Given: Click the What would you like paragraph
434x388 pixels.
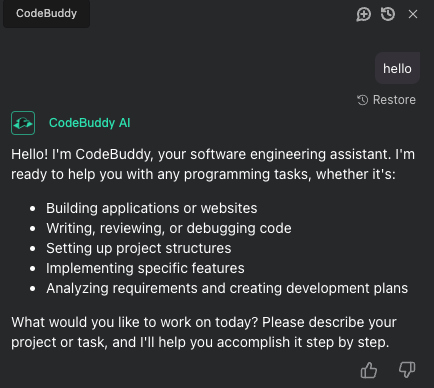Looking at the screenshot, I should 204,332.
